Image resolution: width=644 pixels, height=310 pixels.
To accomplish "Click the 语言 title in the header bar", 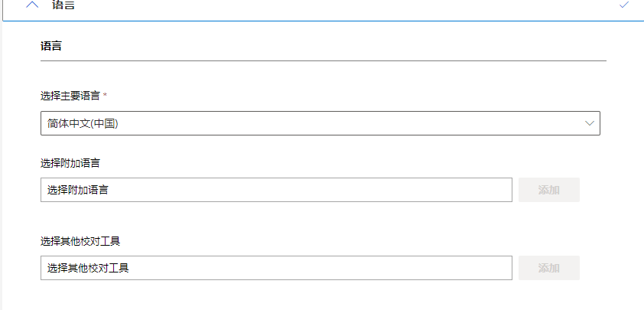I will (x=63, y=5).
